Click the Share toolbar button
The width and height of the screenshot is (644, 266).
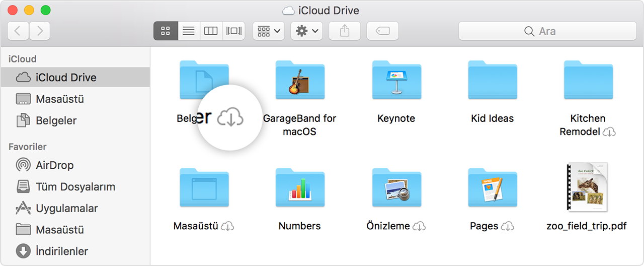[345, 31]
